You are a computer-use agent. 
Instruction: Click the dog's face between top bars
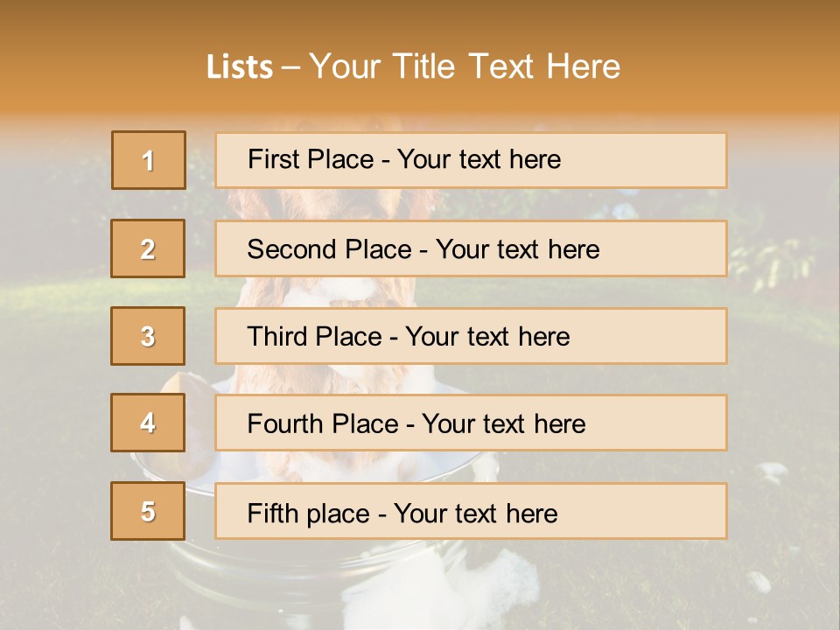click(332, 204)
